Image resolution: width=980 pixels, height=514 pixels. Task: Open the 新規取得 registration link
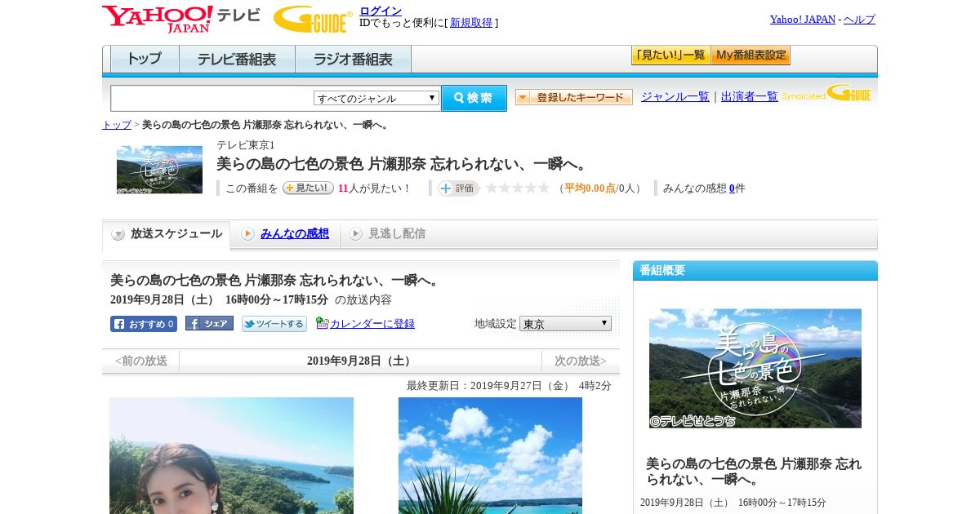coord(471,23)
